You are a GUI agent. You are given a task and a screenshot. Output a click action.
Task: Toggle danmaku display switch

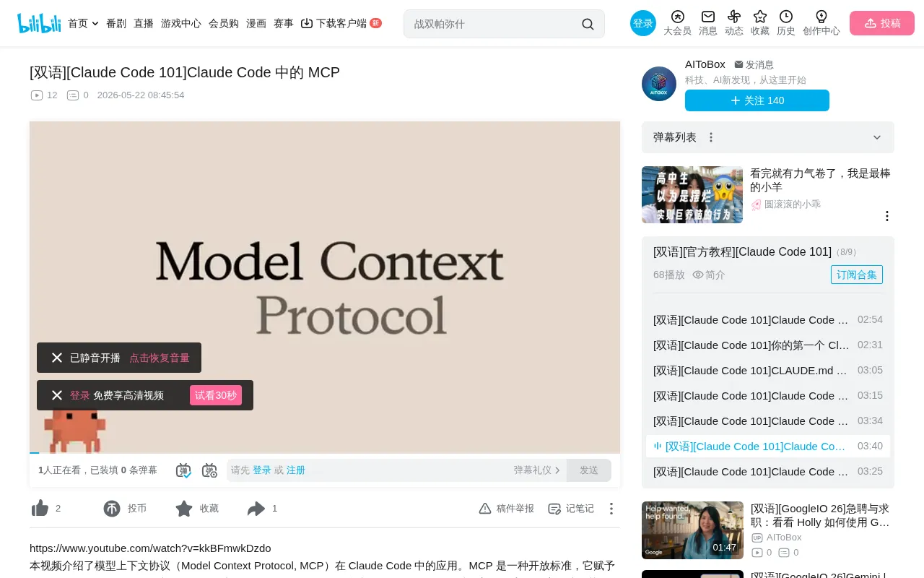(x=183, y=470)
